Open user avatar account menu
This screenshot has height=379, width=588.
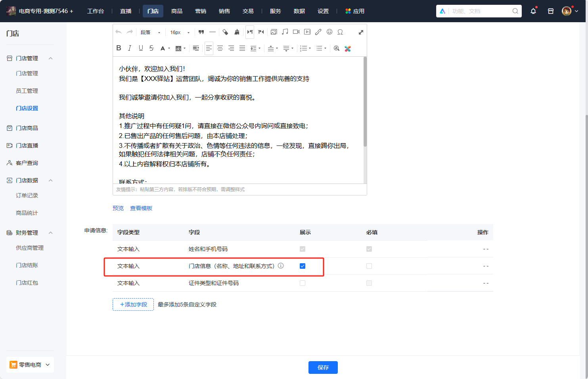570,11
